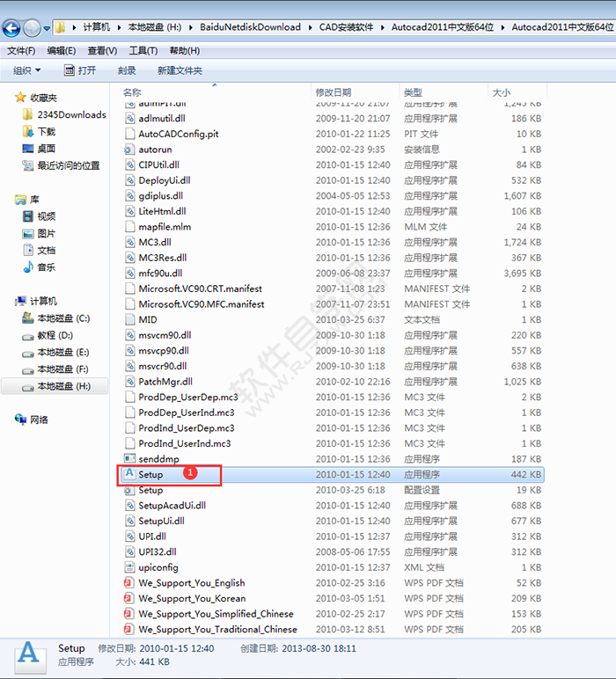
Task: Open the 帮助(H) menu
Action: click(185, 51)
